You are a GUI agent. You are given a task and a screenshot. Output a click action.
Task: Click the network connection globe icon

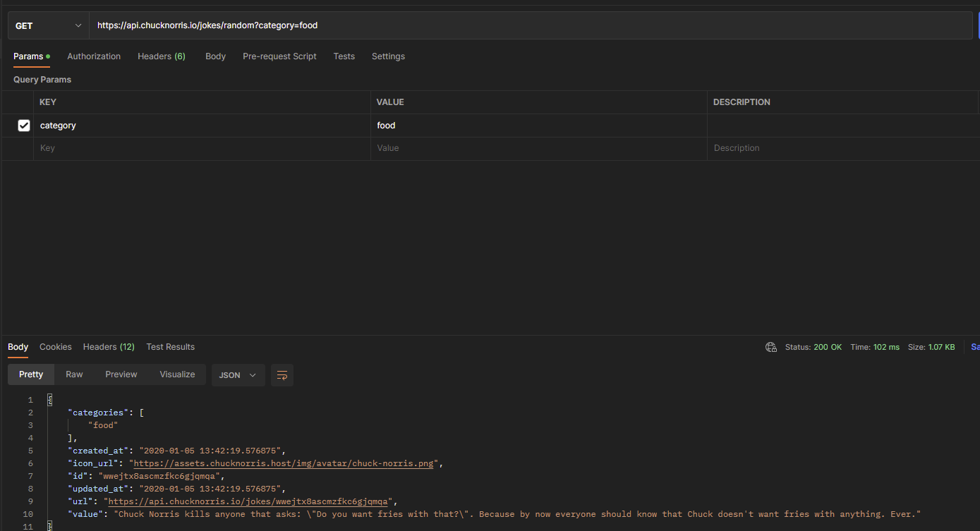pos(770,346)
